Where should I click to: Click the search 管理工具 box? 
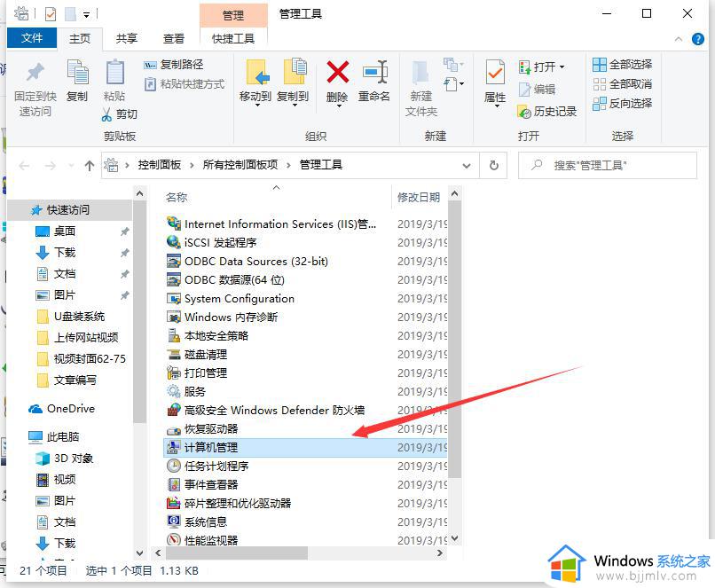pyautogui.click(x=608, y=166)
